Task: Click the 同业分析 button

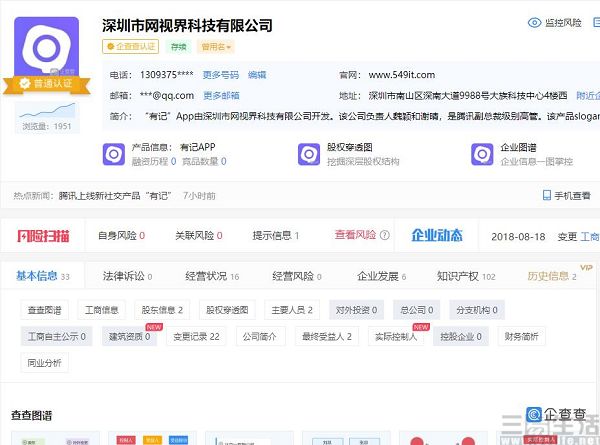Action: coord(44,363)
